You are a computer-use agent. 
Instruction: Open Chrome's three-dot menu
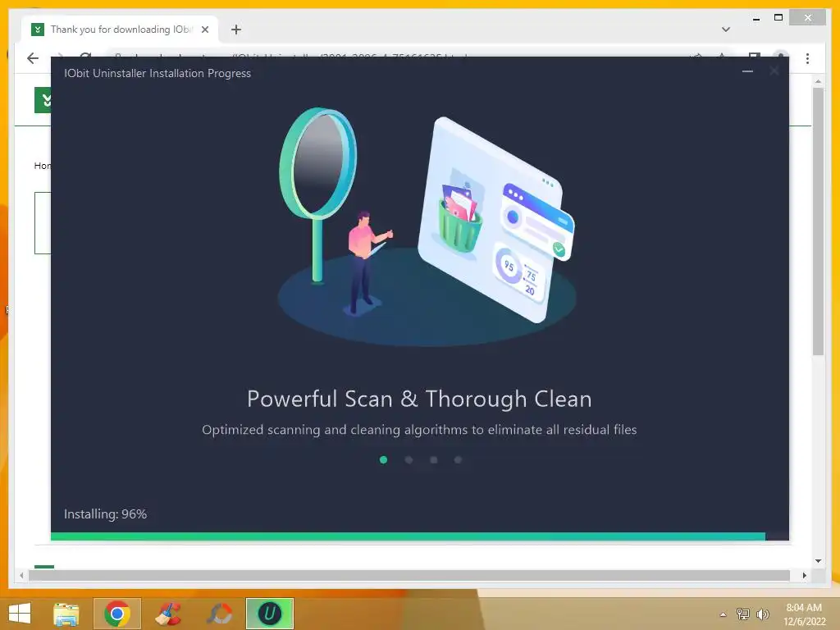[x=807, y=58]
